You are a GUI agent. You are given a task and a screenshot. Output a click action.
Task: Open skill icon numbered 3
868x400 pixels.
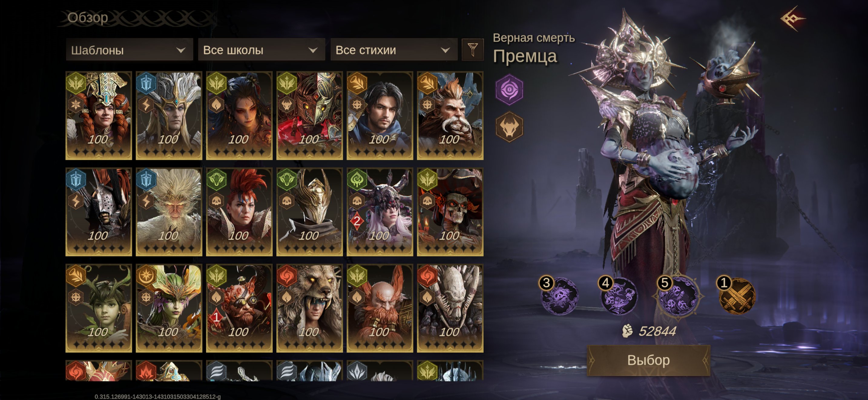pos(559,295)
